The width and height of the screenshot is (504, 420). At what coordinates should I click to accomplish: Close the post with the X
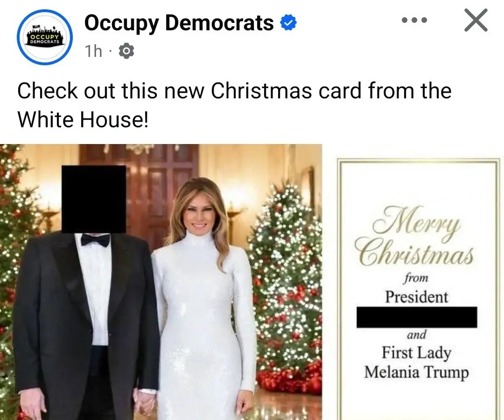476,20
